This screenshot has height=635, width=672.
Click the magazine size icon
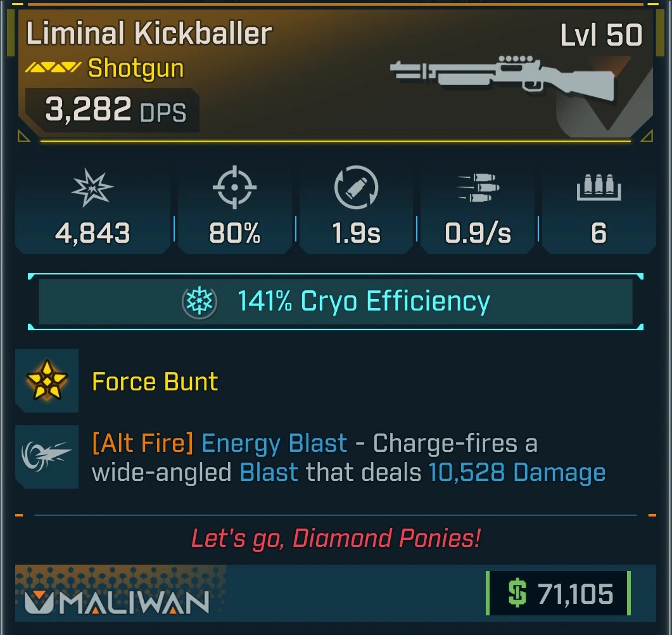coord(599,187)
